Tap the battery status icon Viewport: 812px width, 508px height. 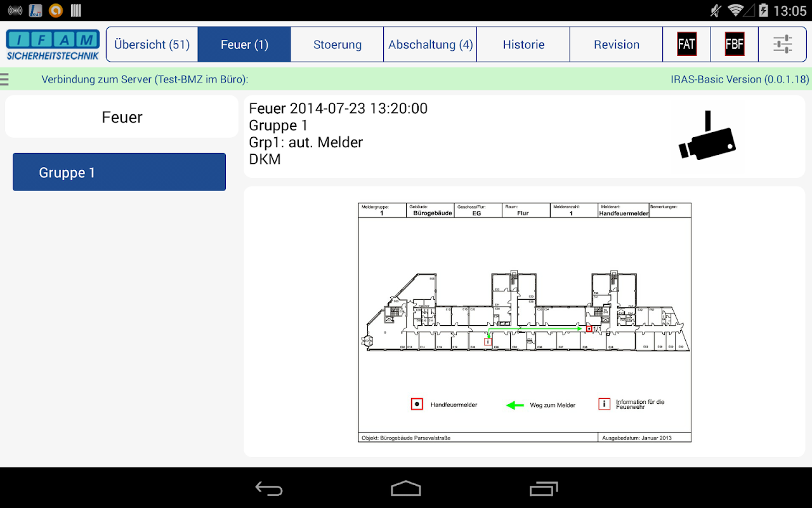click(x=763, y=10)
